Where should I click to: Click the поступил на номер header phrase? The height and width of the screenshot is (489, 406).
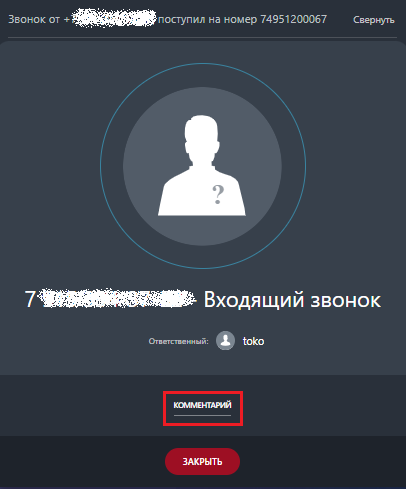tap(208, 19)
